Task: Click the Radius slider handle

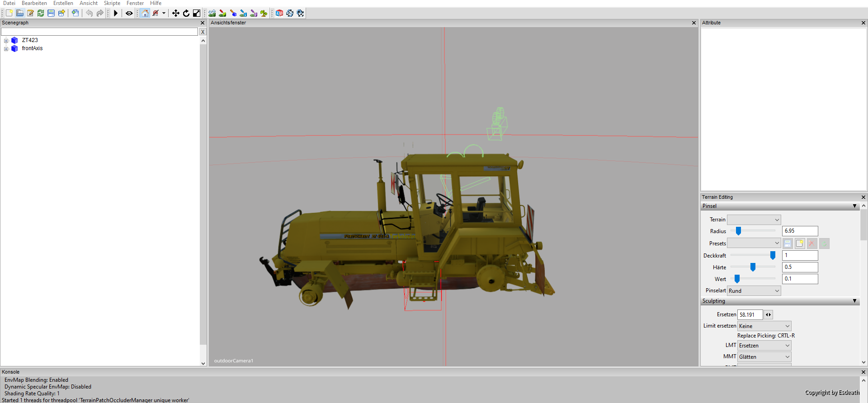Action: coord(738,231)
